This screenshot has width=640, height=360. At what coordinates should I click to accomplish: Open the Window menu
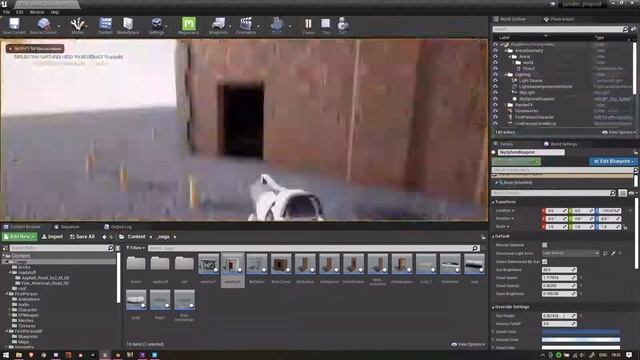point(37,12)
